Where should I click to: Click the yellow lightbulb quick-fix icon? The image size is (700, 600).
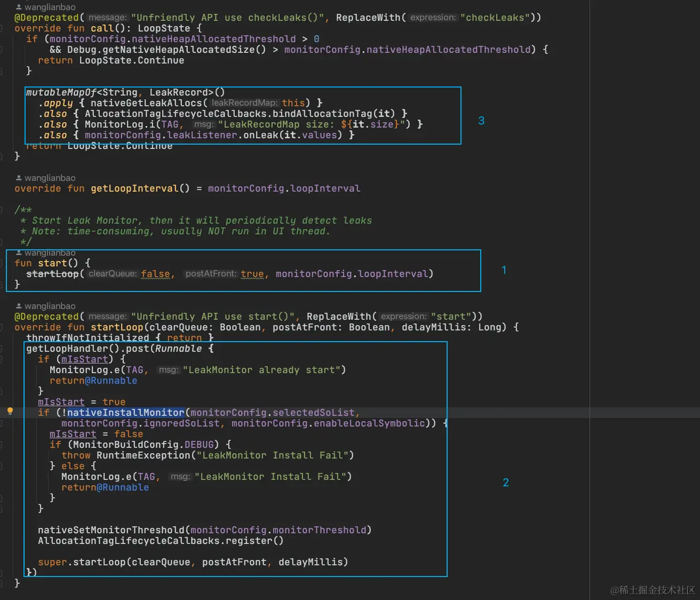(10, 411)
